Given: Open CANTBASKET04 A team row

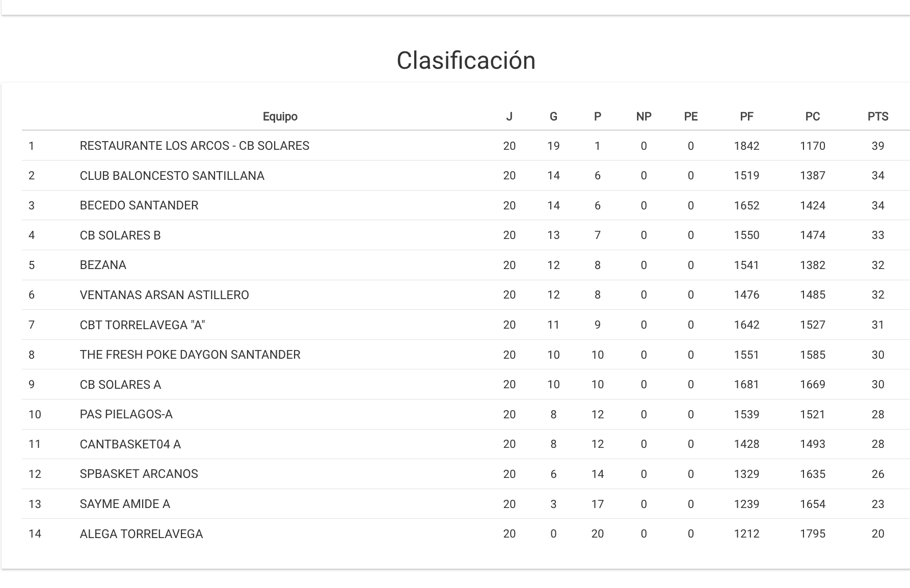Looking at the screenshot, I should [x=130, y=444].
